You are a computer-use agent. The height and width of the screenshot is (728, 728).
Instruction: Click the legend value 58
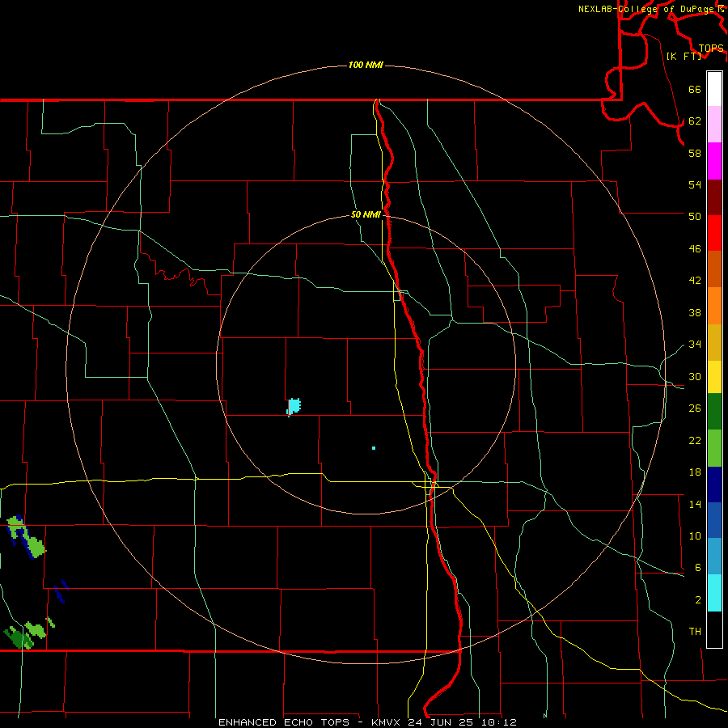pyautogui.click(x=695, y=153)
